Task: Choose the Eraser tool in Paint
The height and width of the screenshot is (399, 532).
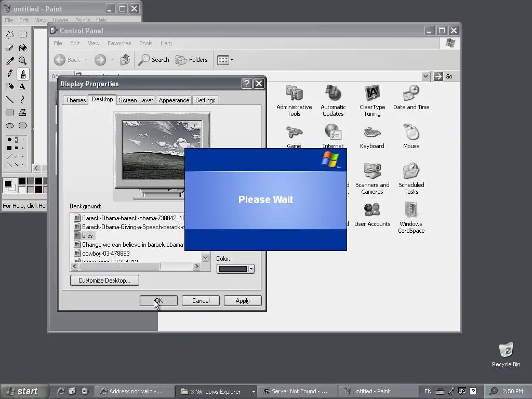Action: tap(9, 48)
